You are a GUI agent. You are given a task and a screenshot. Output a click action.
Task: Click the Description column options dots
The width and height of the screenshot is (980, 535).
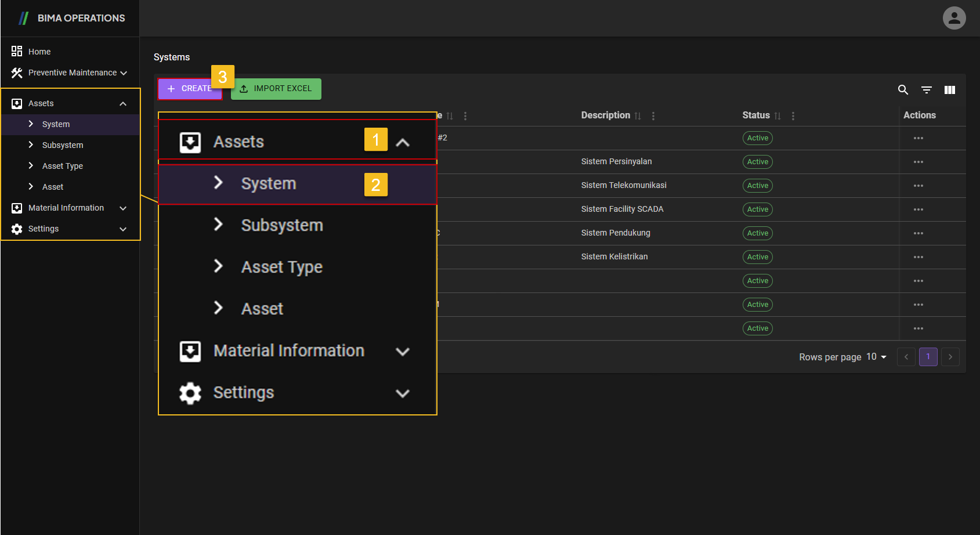[653, 116]
